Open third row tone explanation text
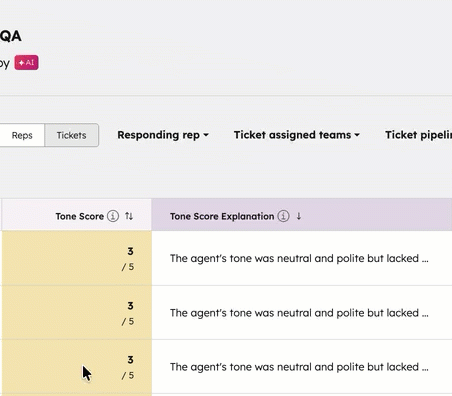 click(x=299, y=367)
